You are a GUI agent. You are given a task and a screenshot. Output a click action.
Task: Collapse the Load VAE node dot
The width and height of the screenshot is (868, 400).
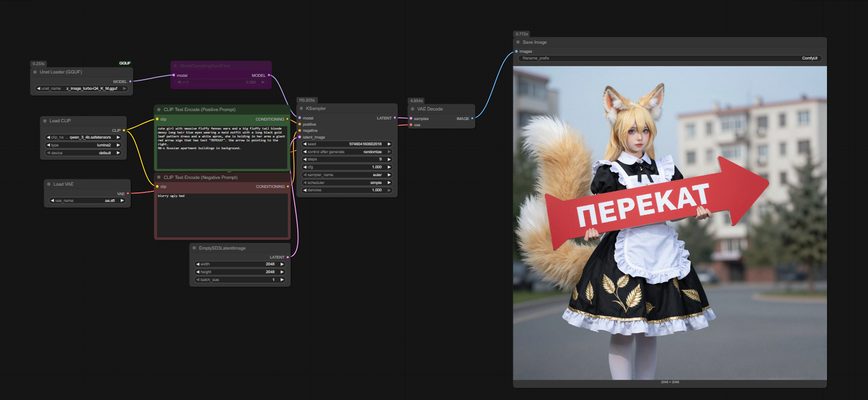coord(49,184)
